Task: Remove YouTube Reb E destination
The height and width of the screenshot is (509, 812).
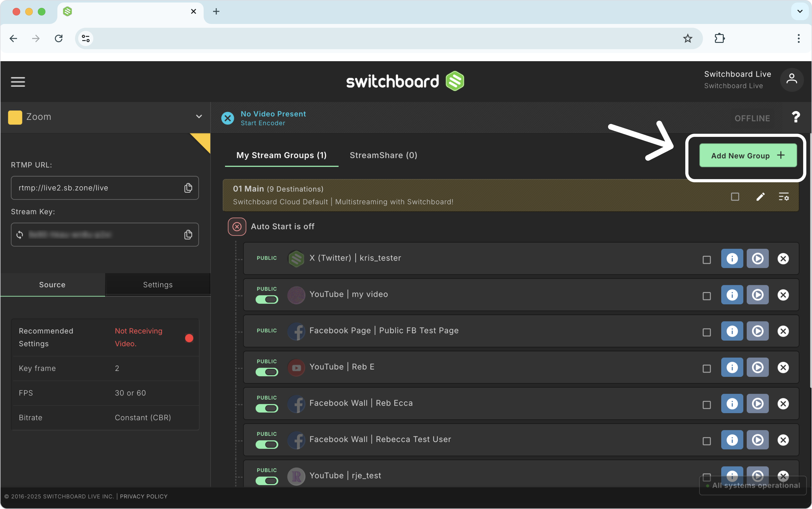Action: point(783,367)
